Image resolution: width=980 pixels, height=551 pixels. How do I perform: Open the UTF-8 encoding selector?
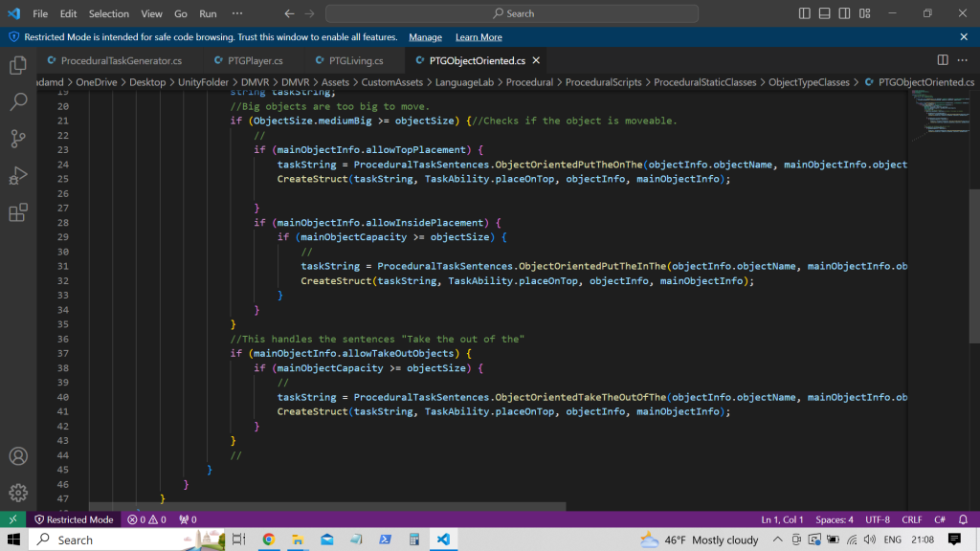click(x=877, y=519)
